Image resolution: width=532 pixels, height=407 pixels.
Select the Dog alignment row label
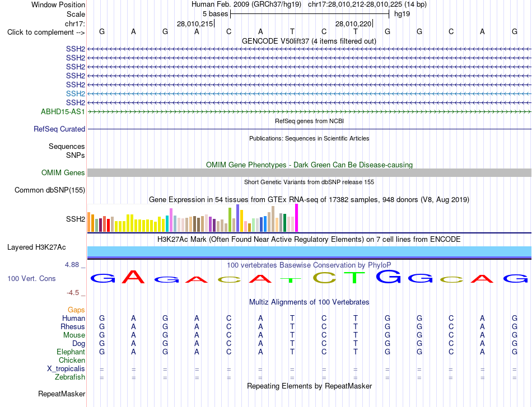pyautogui.click(x=78, y=344)
